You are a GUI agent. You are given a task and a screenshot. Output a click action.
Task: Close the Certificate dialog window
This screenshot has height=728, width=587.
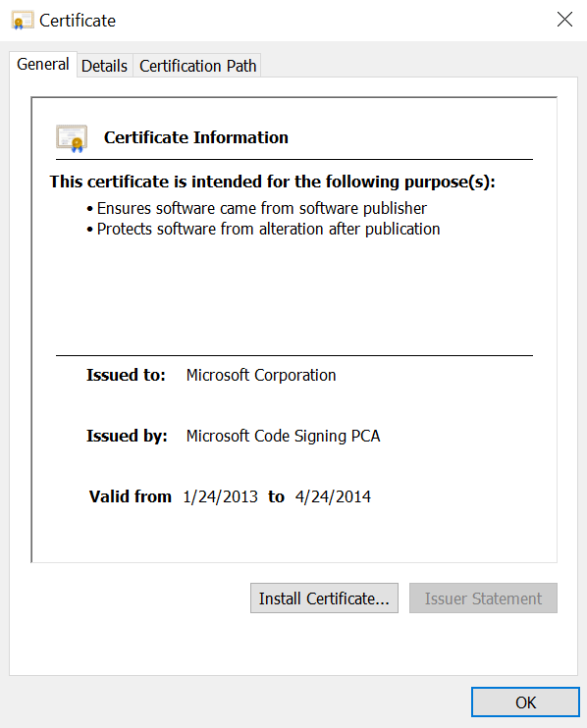[x=564, y=20]
